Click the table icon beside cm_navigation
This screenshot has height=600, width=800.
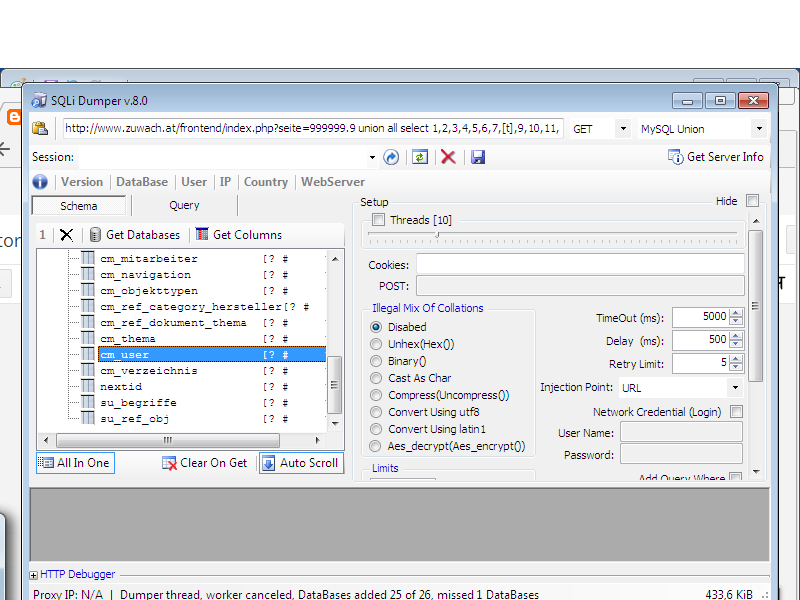pyautogui.click(x=88, y=274)
